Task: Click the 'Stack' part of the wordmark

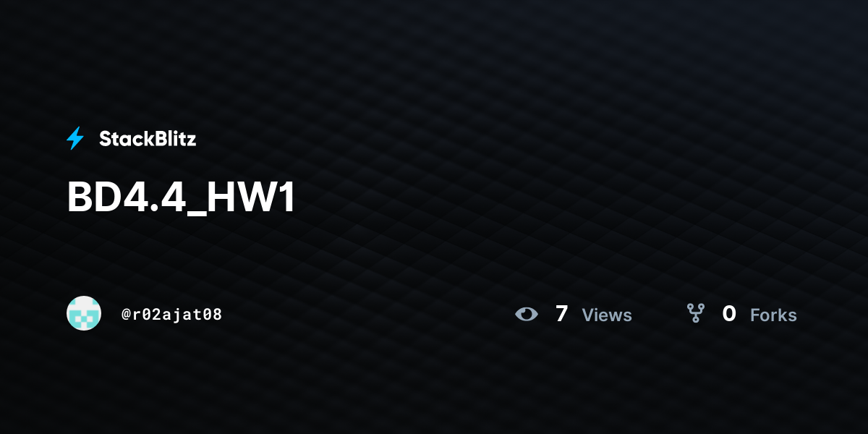Action: point(124,139)
